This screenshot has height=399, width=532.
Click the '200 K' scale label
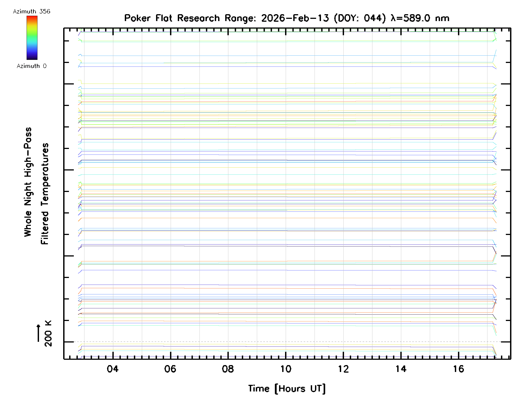coord(48,334)
